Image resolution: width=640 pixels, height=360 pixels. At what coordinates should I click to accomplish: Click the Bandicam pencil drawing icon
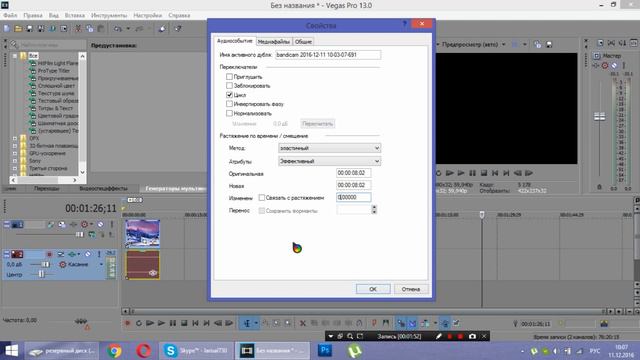coord(438,336)
